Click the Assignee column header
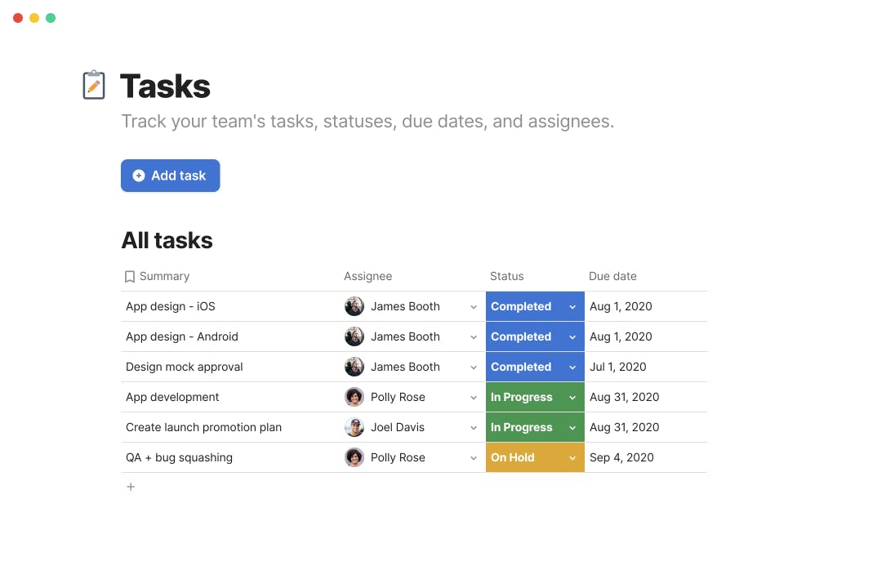Screen dimensions: 895x588 (x=368, y=276)
